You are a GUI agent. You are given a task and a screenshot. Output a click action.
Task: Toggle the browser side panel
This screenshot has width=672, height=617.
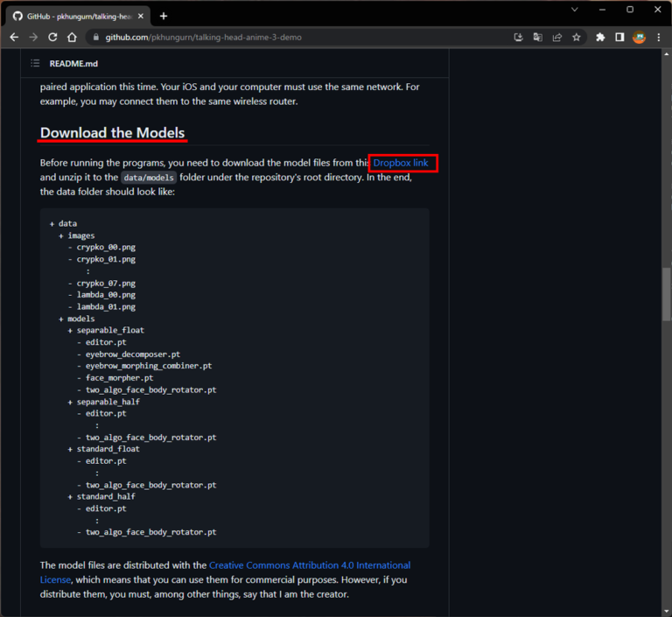pyautogui.click(x=619, y=38)
